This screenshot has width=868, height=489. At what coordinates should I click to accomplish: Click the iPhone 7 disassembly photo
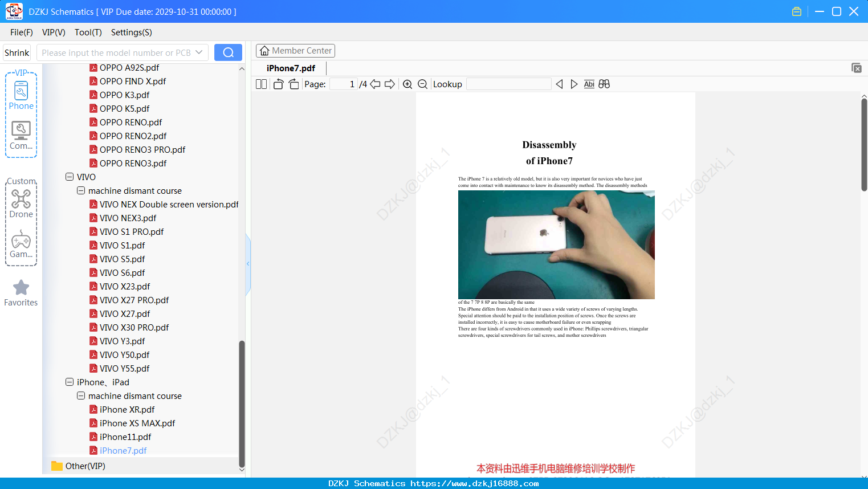pos(556,244)
